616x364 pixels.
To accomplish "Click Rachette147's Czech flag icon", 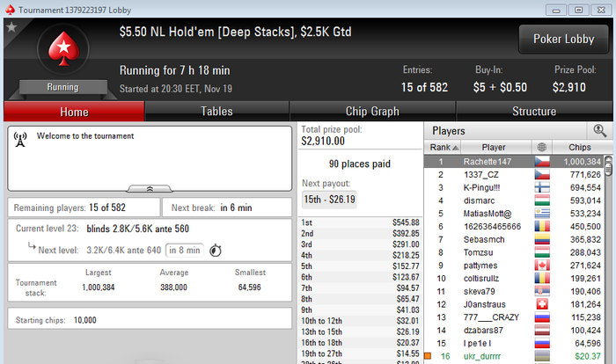I will point(542,162).
